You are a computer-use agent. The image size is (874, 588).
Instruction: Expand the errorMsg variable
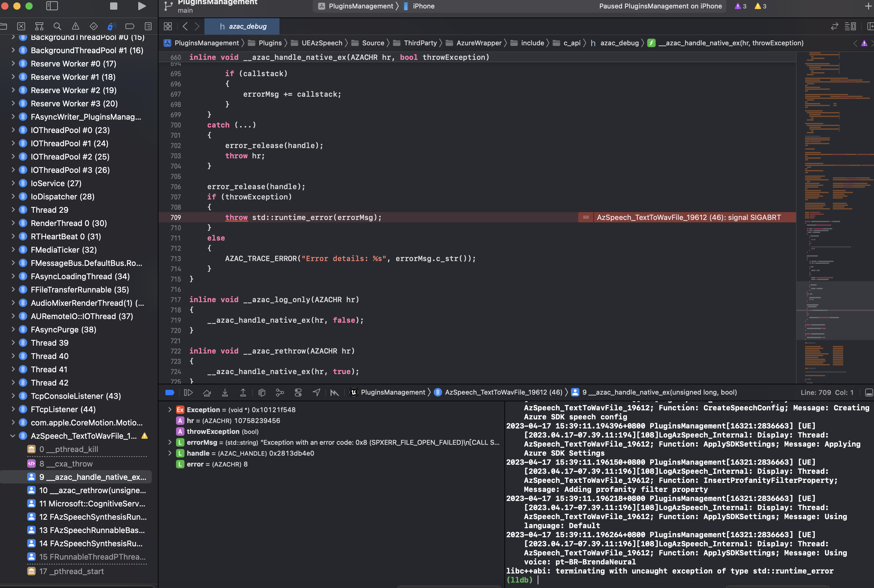170,442
